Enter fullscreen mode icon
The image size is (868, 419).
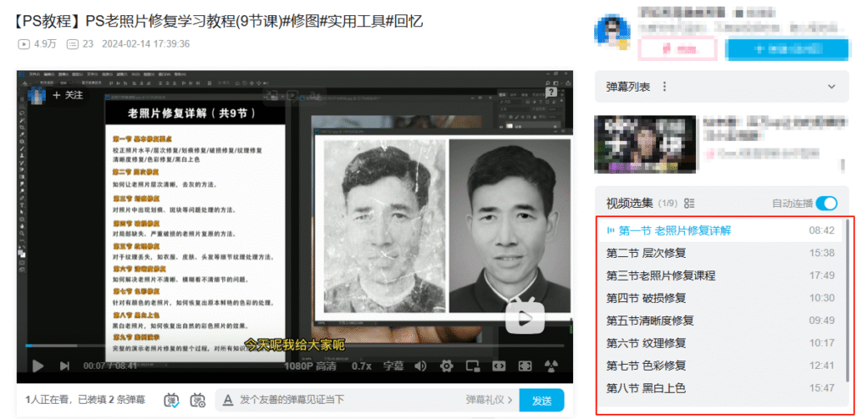click(525, 366)
